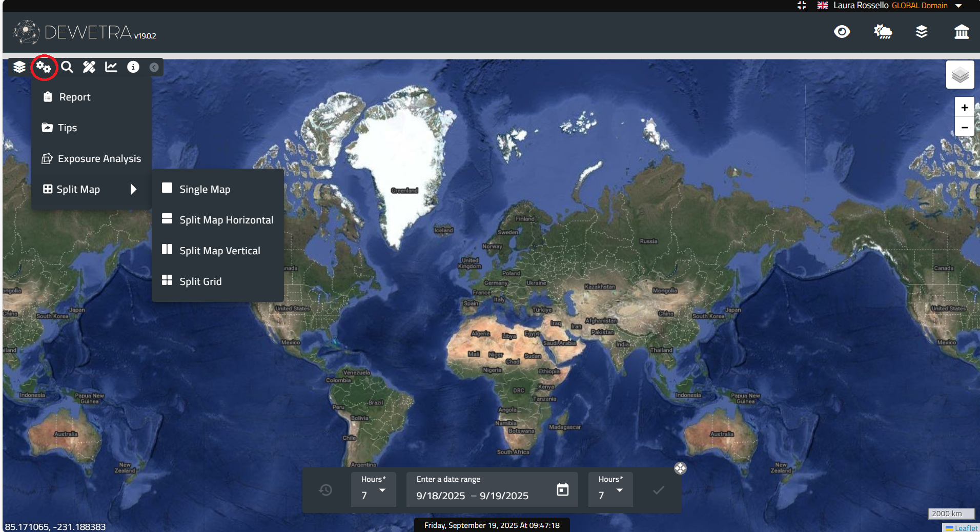Exit fullscreen mode via the compress icon
Screen dimensions: 980x532
point(802,6)
